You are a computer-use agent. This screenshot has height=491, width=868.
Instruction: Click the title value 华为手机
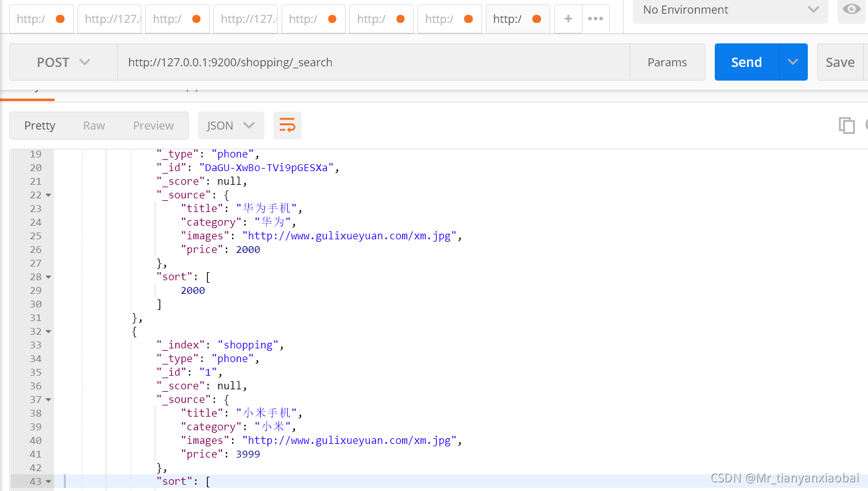click(x=267, y=208)
